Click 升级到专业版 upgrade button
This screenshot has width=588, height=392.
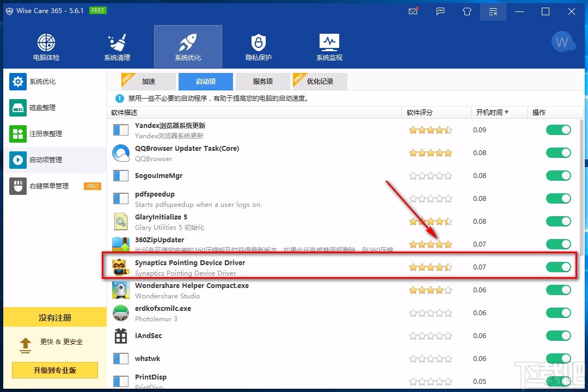coord(55,370)
